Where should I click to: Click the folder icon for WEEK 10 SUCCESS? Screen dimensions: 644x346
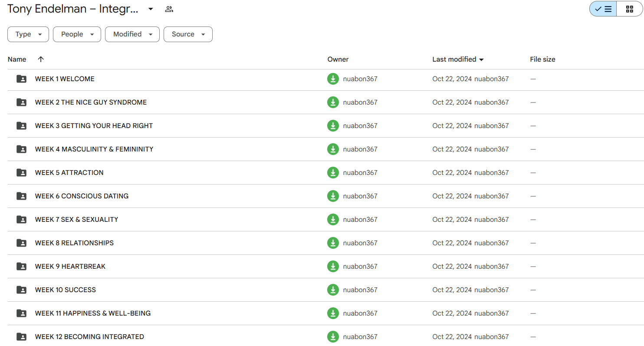pyautogui.click(x=21, y=290)
